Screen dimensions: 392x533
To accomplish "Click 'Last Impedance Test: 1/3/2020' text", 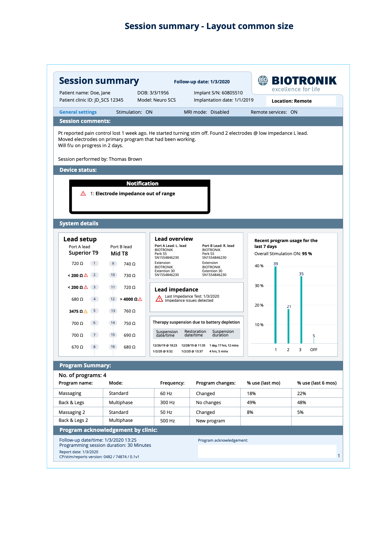I will coord(192,296).
